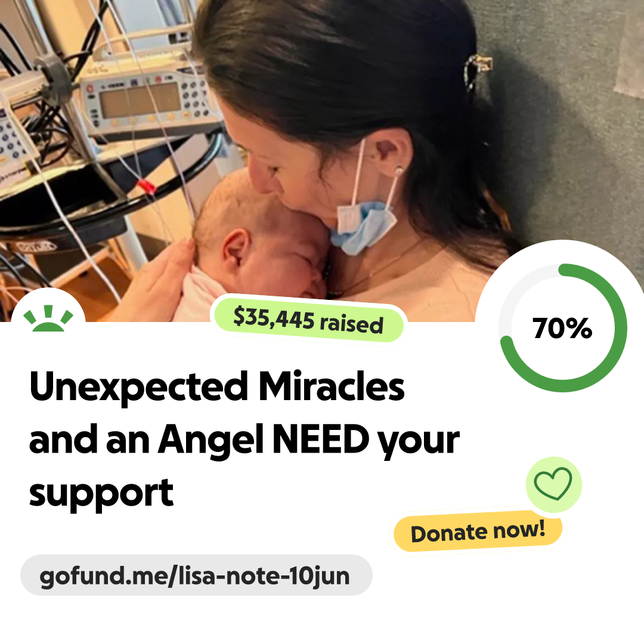This screenshot has width=644, height=644.
Task: Click the red clamp on the IV tubing
Action: tap(147, 186)
